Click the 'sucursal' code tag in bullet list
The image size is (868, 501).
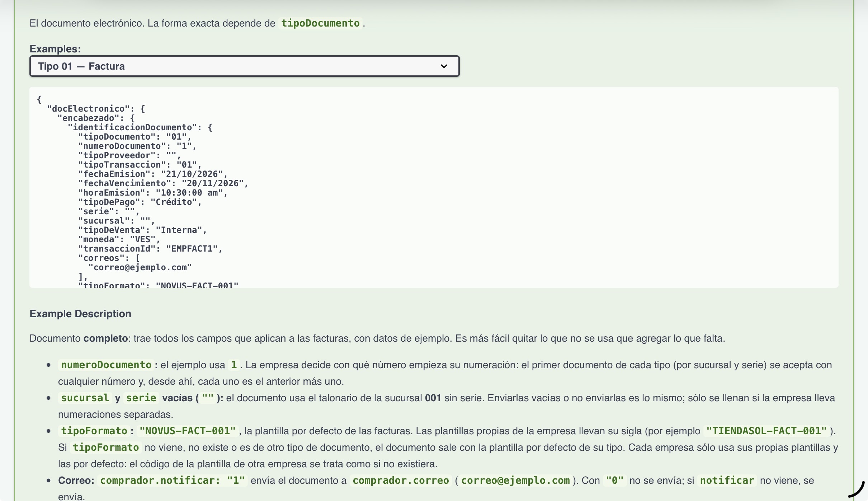tap(85, 398)
